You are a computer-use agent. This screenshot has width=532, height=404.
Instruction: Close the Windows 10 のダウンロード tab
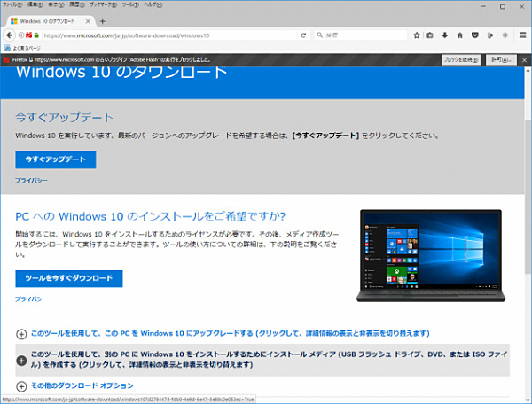(x=88, y=21)
